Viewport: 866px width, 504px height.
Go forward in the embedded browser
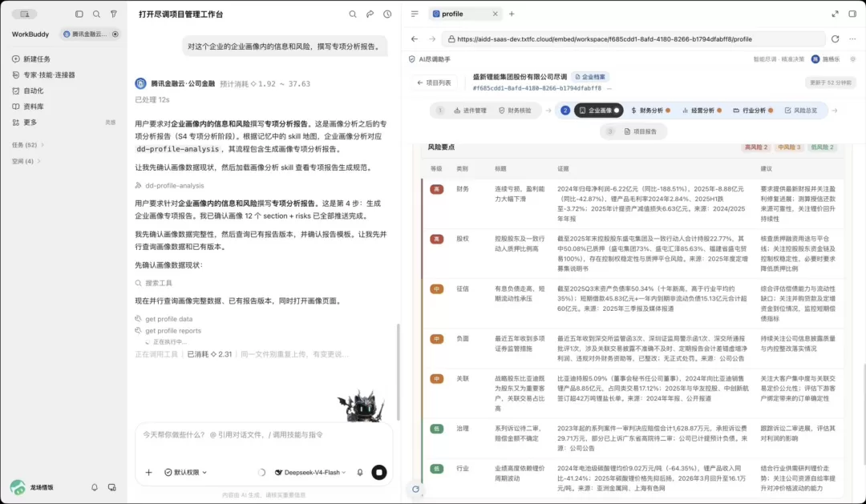click(432, 39)
